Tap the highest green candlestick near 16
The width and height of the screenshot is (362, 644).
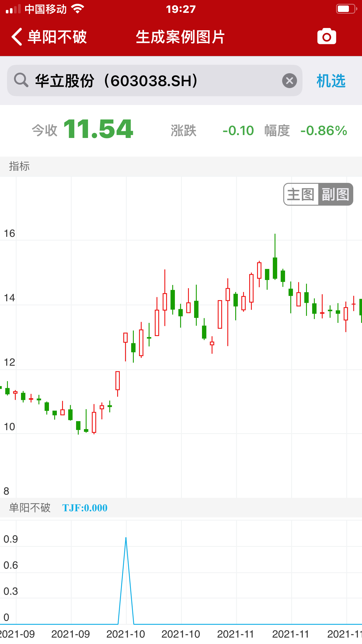(275, 267)
